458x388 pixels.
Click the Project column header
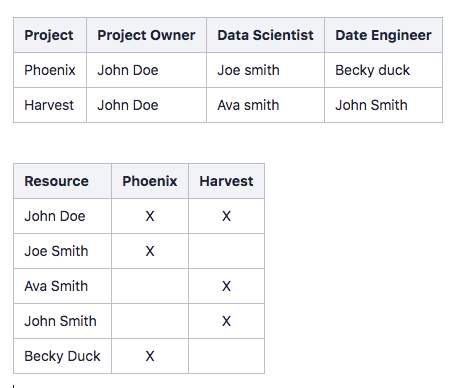50,35
